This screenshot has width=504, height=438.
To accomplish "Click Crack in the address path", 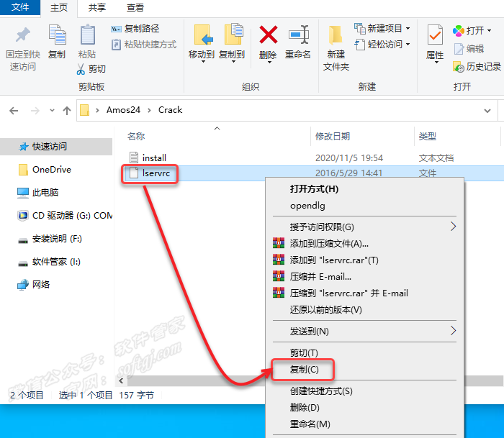I will (x=171, y=110).
